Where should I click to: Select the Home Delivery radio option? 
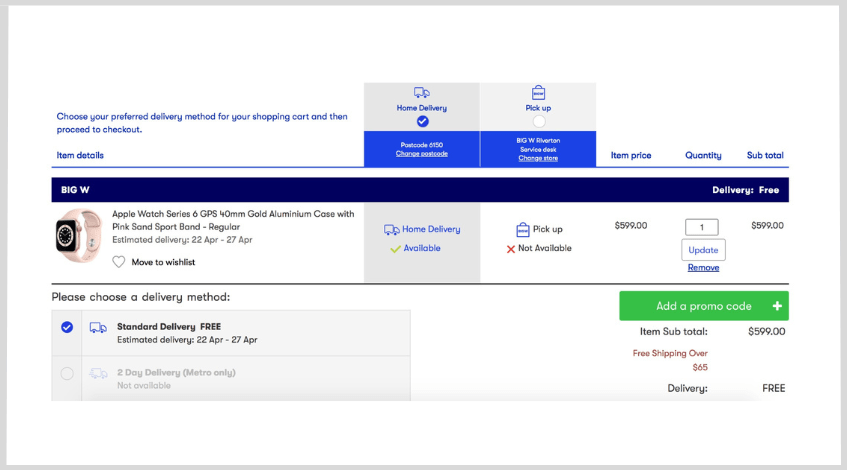(422, 122)
